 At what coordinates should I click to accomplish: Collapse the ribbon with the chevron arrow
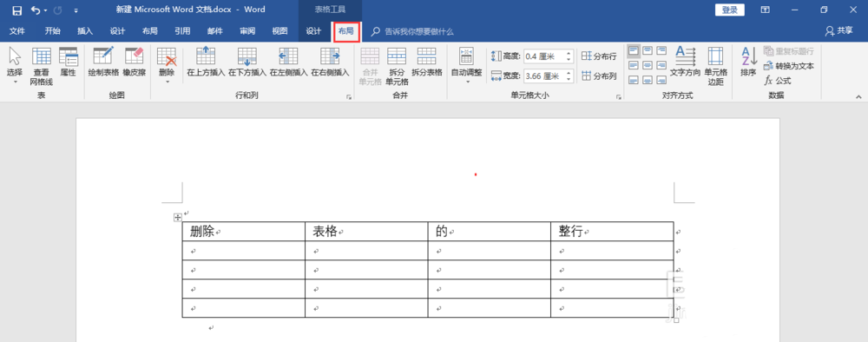858,97
